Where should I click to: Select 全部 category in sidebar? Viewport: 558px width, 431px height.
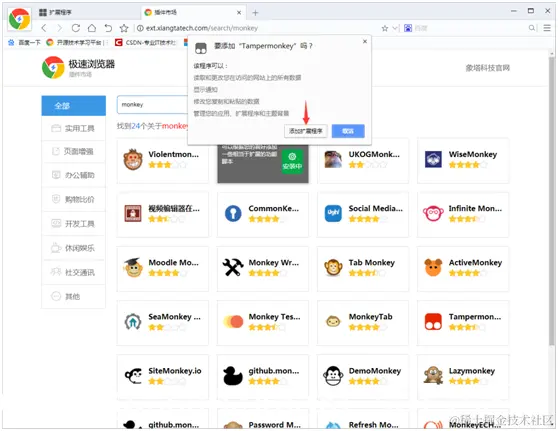(74, 106)
